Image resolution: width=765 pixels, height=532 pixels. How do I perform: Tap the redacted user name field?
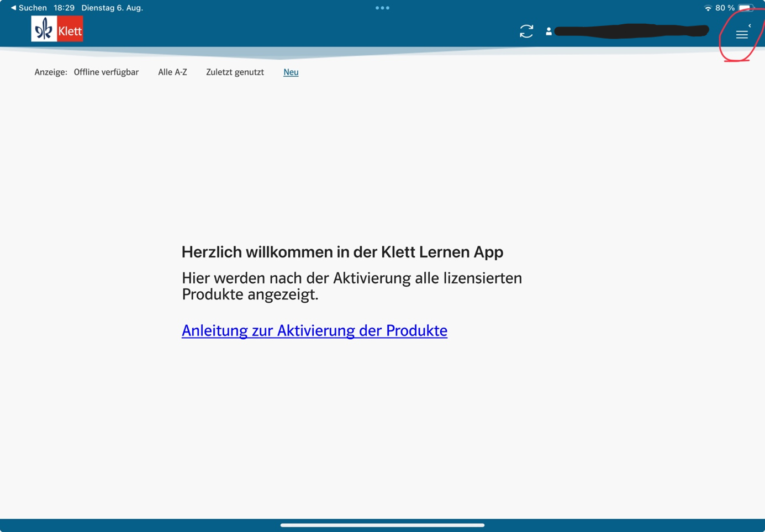point(631,31)
